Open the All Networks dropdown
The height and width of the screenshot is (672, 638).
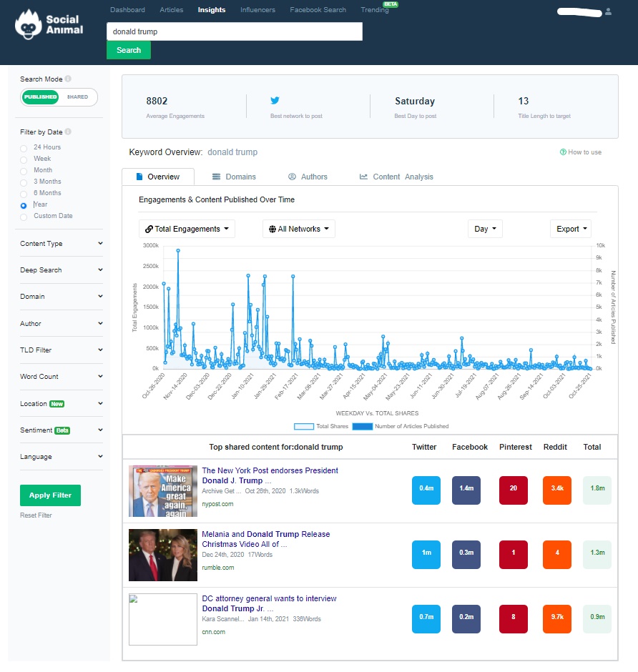299,229
